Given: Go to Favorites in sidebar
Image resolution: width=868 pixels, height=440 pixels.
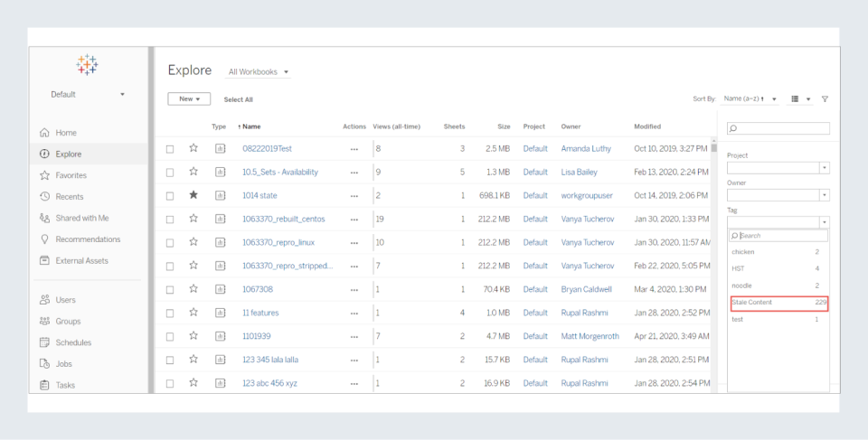Looking at the screenshot, I should point(71,175).
